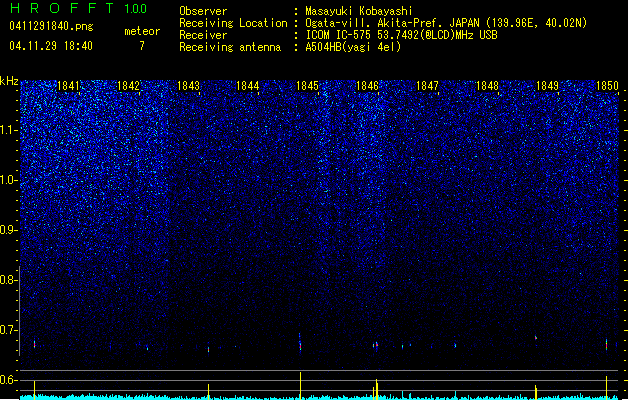629x400 pixels.
Task: Select observer name Masayuki Kobayashi
Action: point(359,11)
